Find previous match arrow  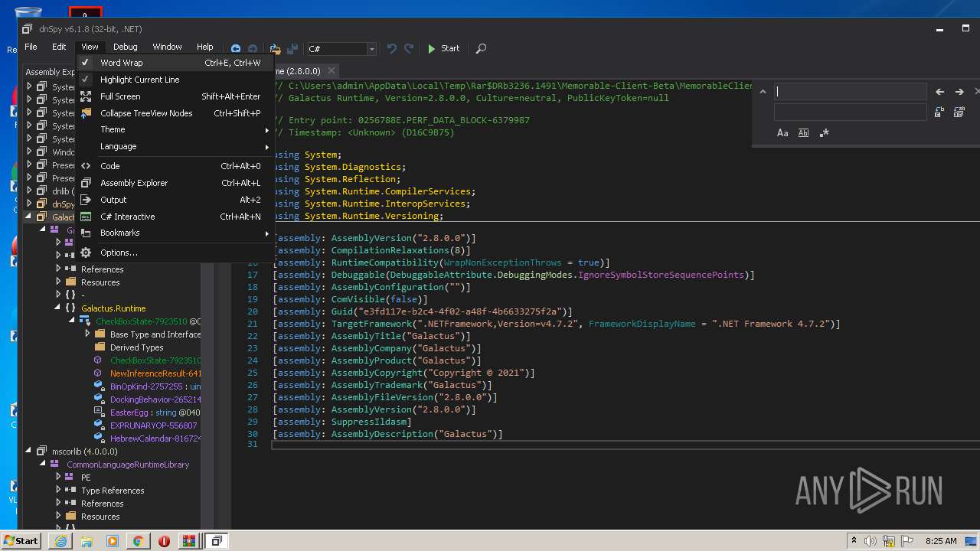pos(940,91)
